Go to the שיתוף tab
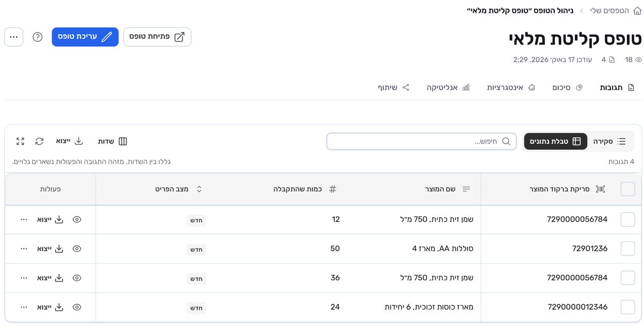The height and width of the screenshot is (328, 644). (394, 88)
